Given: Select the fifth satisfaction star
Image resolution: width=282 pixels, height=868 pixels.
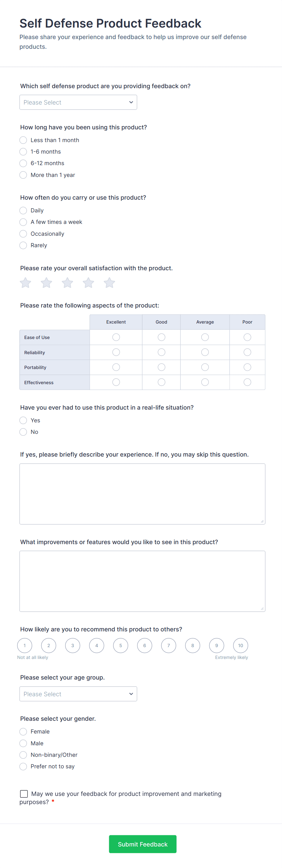Looking at the screenshot, I should tap(109, 283).
